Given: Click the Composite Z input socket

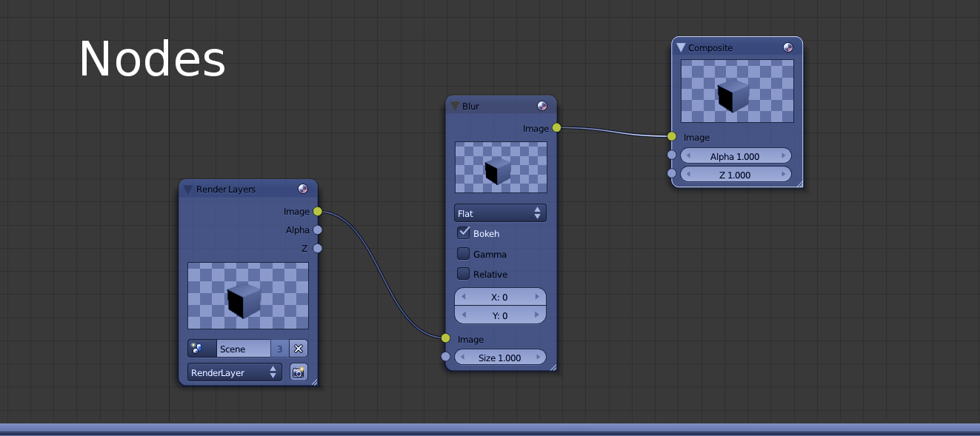Looking at the screenshot, I should click(x=671, y=173).
